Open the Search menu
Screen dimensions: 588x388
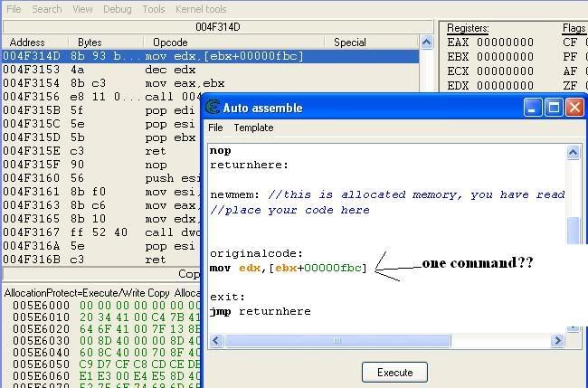coord(47,9)
